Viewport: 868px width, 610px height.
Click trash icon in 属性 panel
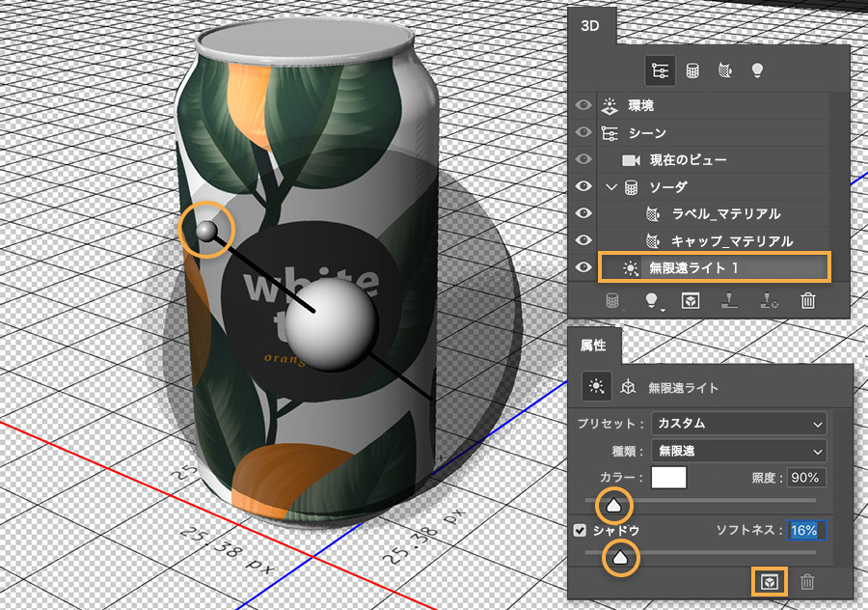coord(807,582)
